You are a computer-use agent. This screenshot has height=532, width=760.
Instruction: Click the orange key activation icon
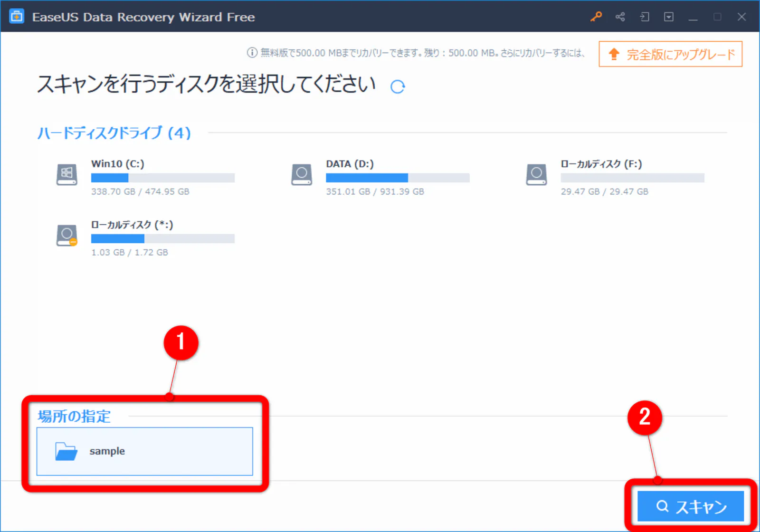tap(596, 17)
